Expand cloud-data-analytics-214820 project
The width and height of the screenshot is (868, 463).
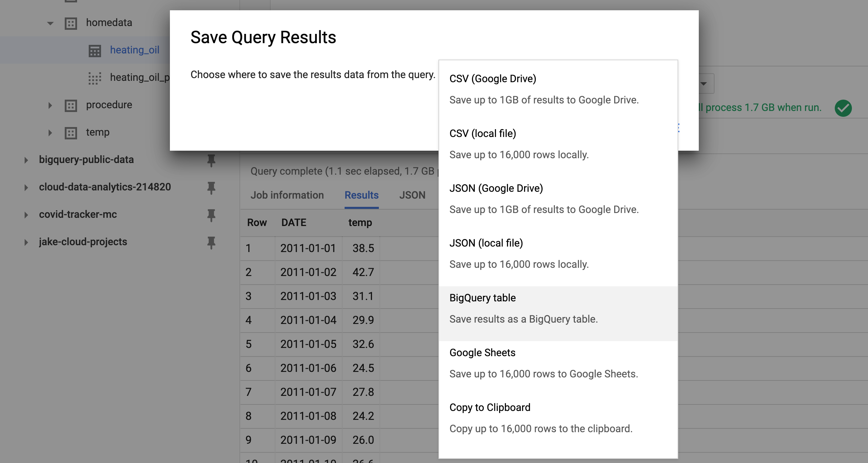pos(26,187)
